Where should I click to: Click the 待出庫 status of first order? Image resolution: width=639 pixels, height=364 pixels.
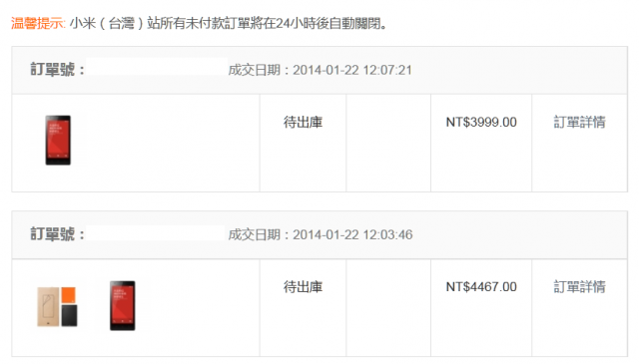coord(303,122)
